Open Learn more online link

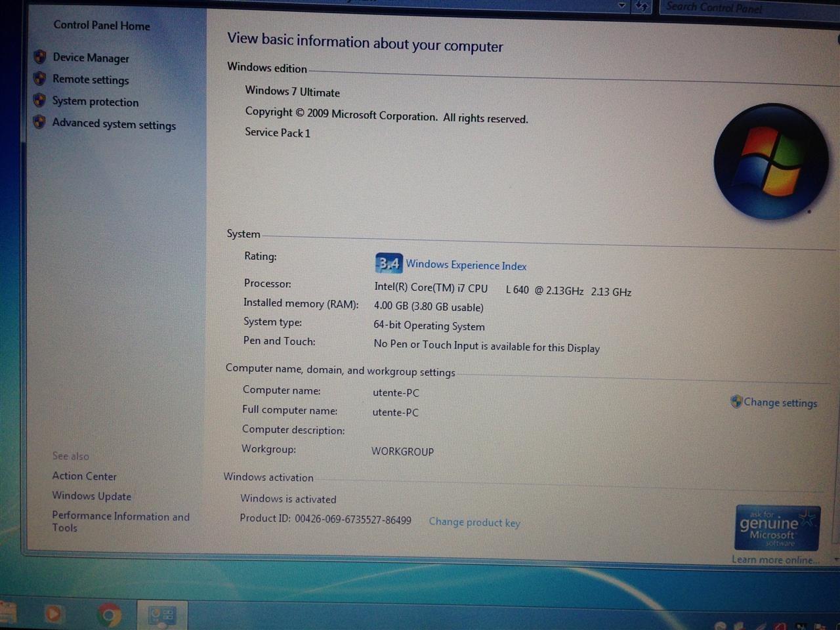[x=776, y=560]
